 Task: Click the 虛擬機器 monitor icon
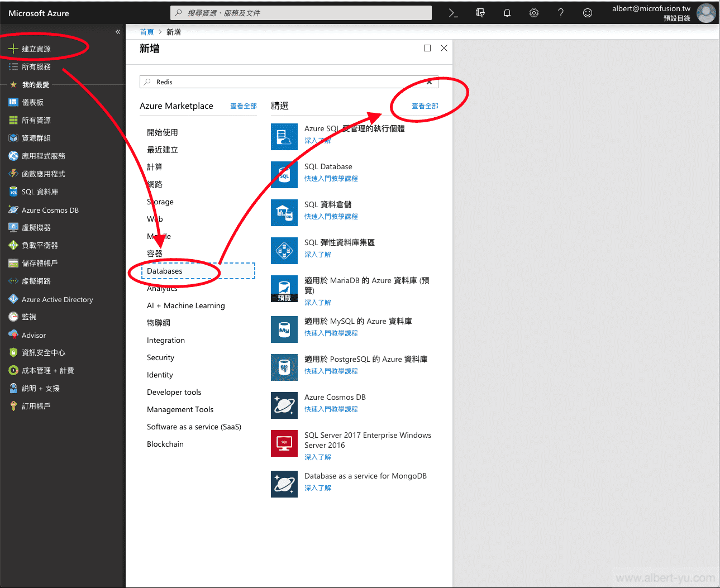click(x=13, y=227)
